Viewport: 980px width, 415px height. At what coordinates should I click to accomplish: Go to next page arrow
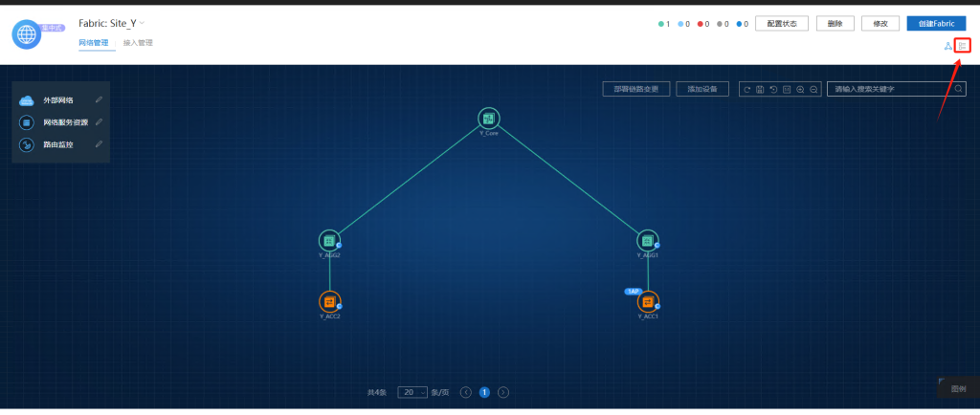coord(503,392)
